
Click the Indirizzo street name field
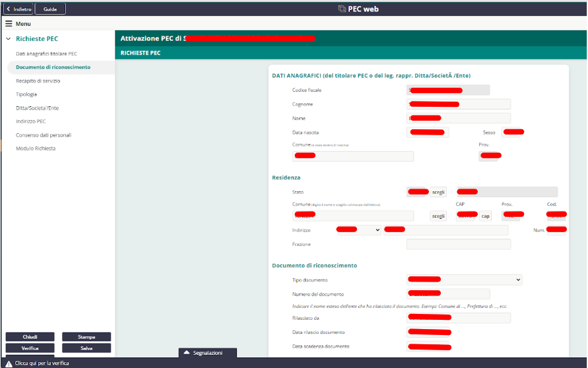446,230
